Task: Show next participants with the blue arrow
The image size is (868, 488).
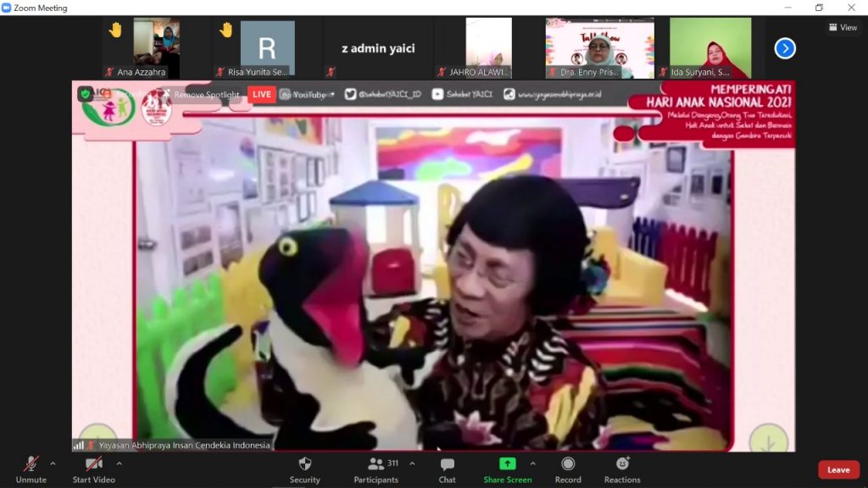Action: [785, 48]
